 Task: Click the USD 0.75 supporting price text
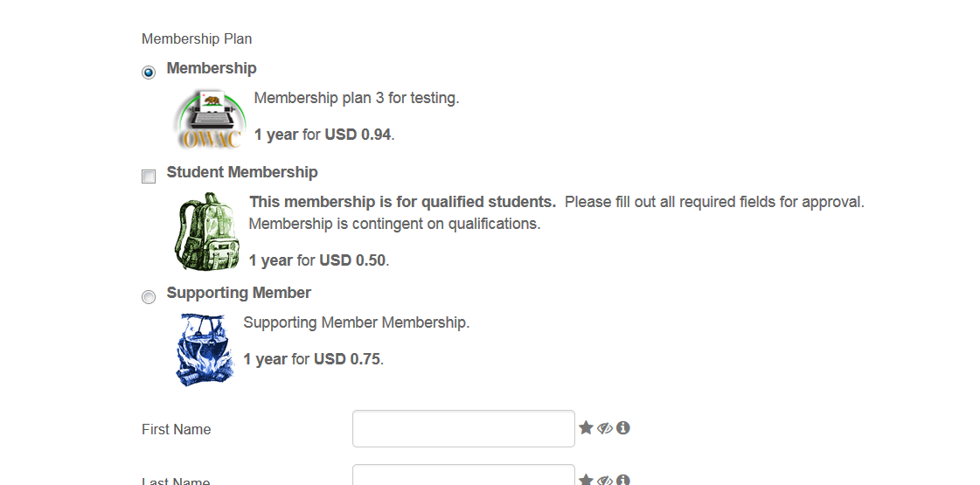[x=347, y=359]
